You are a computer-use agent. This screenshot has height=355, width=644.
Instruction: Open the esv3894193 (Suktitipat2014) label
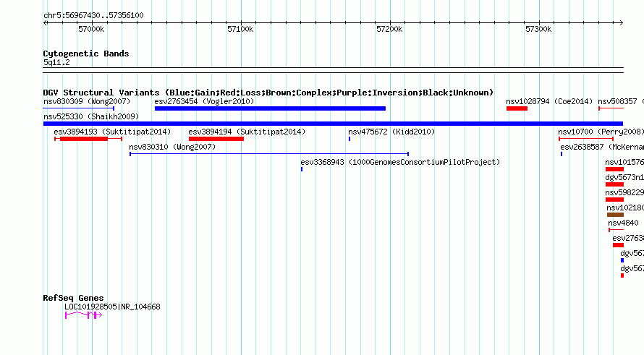click(x=112, y=132)
